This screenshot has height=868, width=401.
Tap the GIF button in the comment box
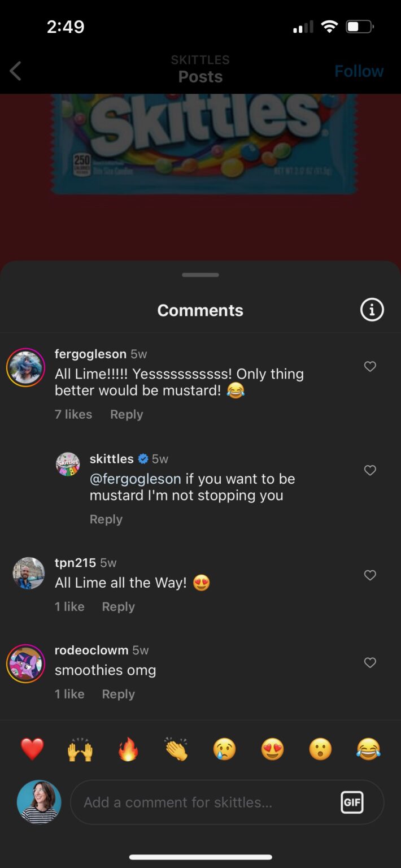click(x=352, y=802)
